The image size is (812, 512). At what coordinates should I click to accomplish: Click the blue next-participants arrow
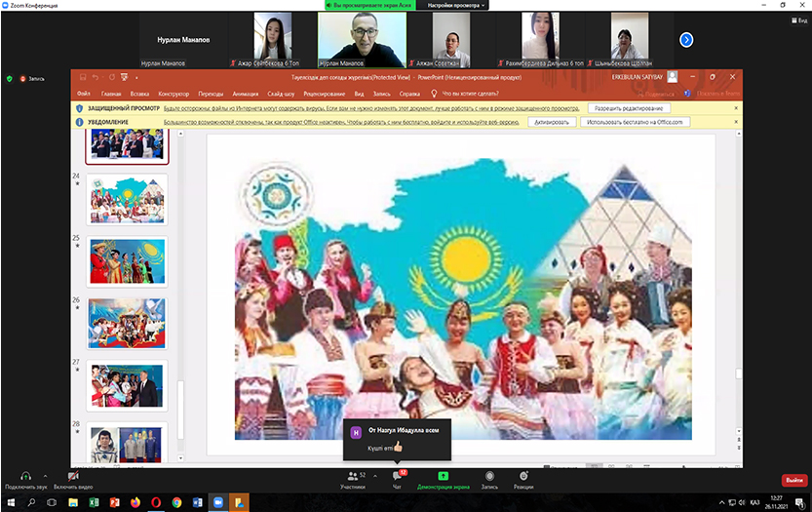click(686, 40)
